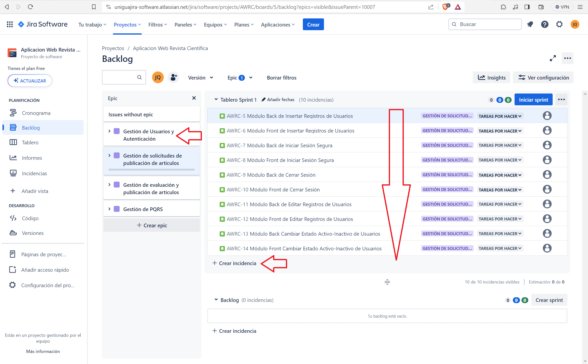Click the assignee avatar for AWRC-14

(x=547, y=248)
